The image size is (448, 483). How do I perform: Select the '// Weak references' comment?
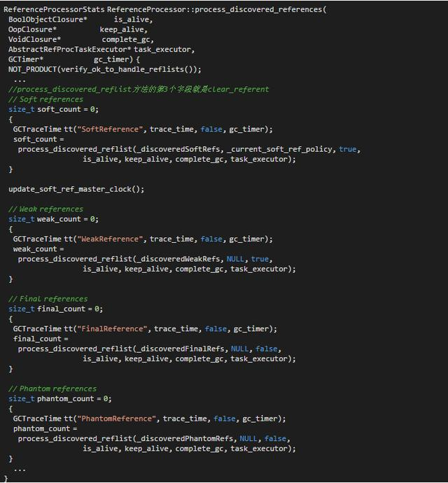[46, 209]
